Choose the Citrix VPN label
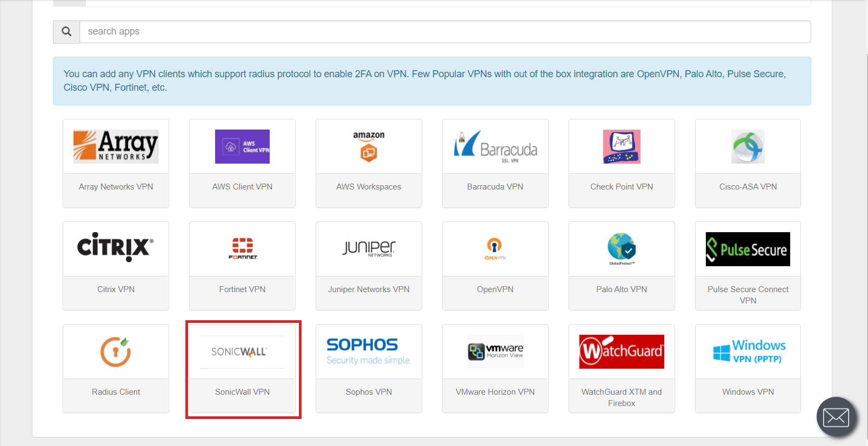This screenshot has width=868, height=446. click(116, 289)
